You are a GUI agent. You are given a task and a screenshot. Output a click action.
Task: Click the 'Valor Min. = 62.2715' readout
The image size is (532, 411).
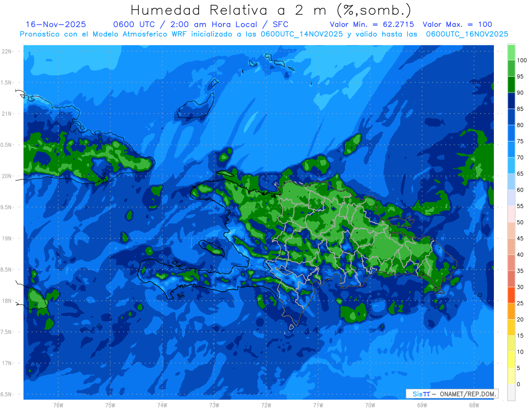[x=372, y=24]
